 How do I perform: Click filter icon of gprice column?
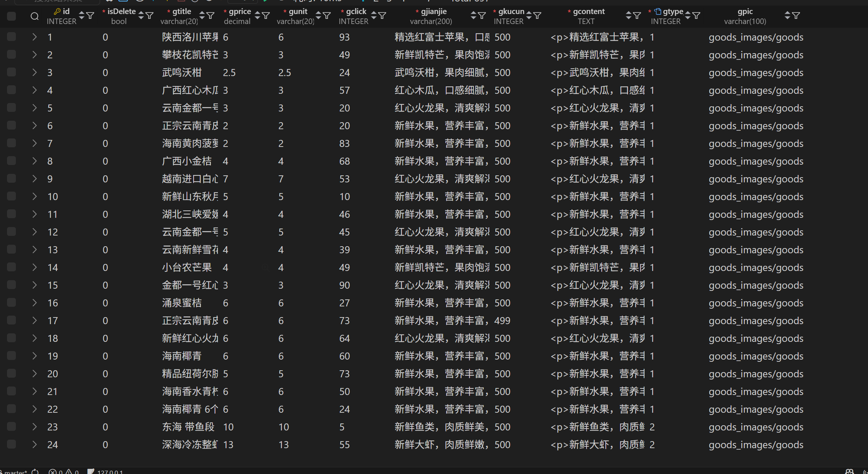pos(266,16)
